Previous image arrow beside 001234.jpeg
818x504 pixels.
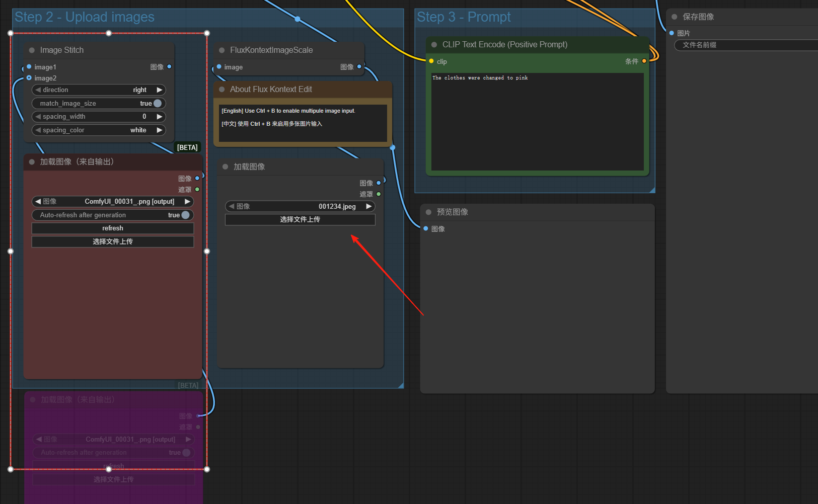[x=232, y=206]
